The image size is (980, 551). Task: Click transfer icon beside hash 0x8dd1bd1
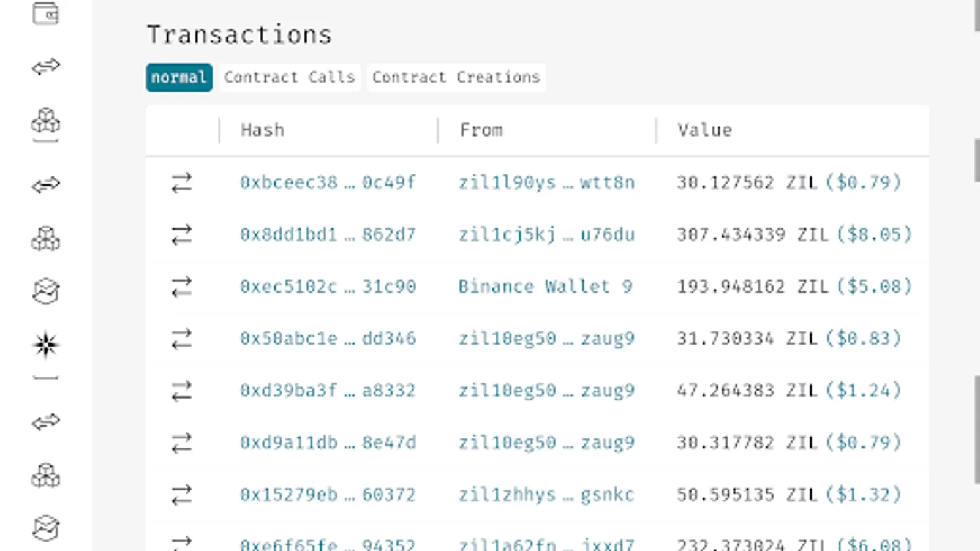[182, 234]
